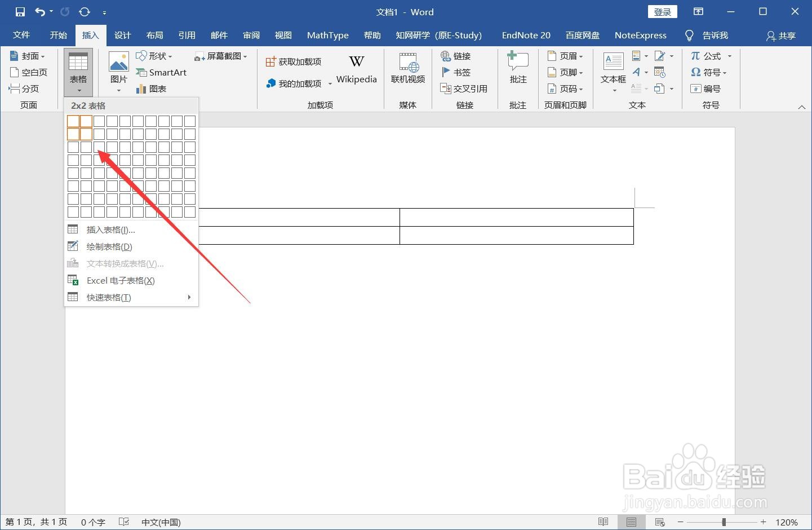The height and width of the screenshot is (530, 812).
Task: Insert a Text Box
Action: click(x=613, y=72)
